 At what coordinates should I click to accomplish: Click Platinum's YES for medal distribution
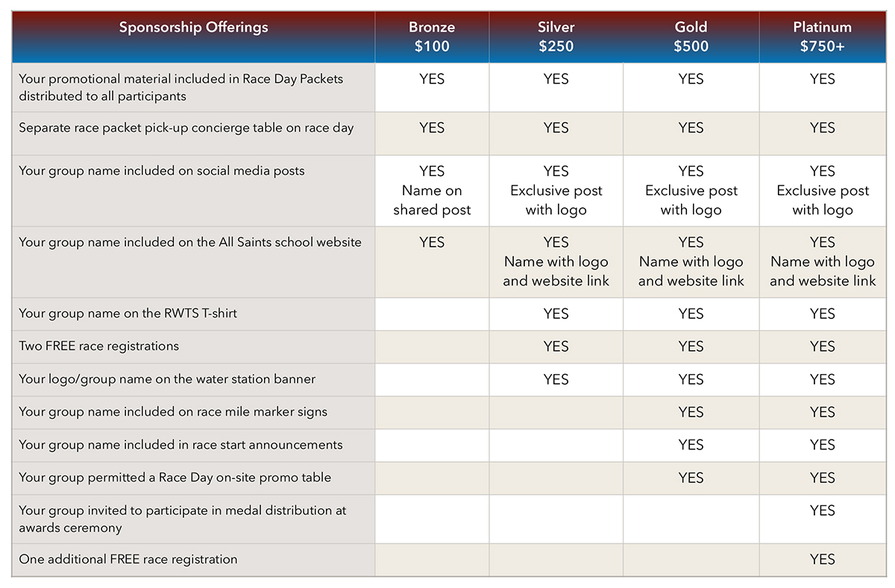(x=822, y=510)
